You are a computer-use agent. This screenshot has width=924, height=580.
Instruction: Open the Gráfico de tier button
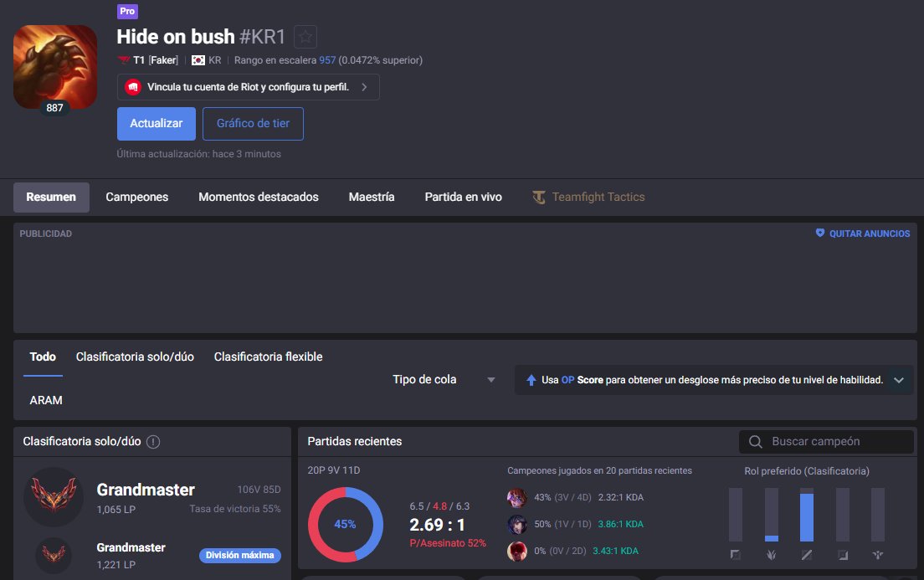click(x=253, y=124)
